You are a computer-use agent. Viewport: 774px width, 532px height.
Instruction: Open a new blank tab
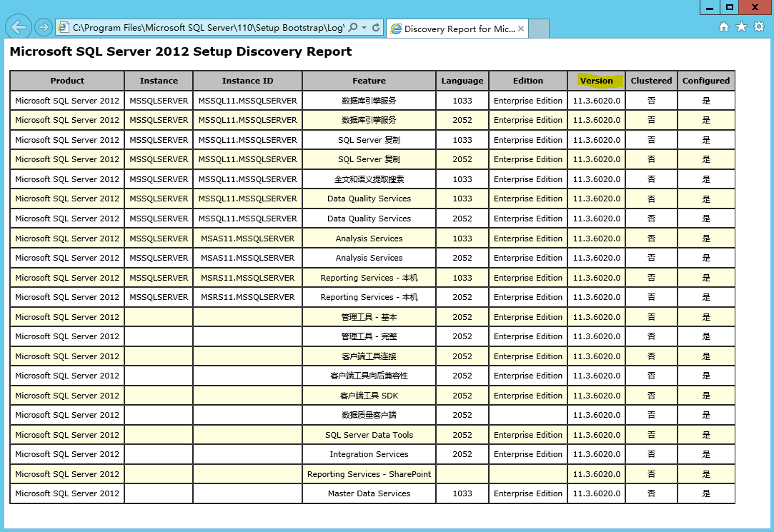pos(539,29)
